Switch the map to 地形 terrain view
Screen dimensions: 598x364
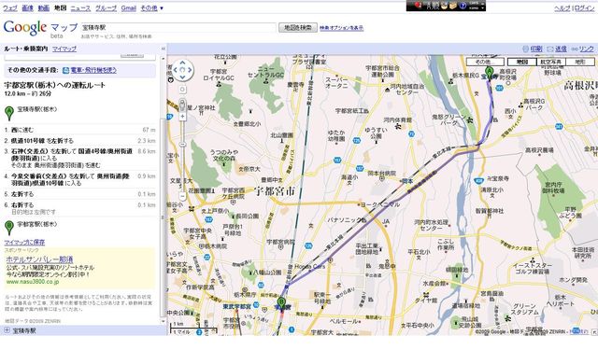click(x=580, y=62)
